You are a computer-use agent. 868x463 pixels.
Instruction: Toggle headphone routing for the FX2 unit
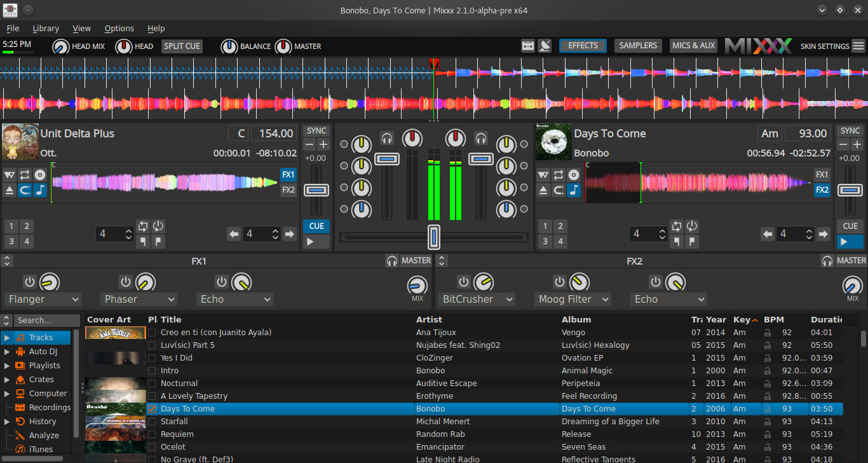click(827, 261)
